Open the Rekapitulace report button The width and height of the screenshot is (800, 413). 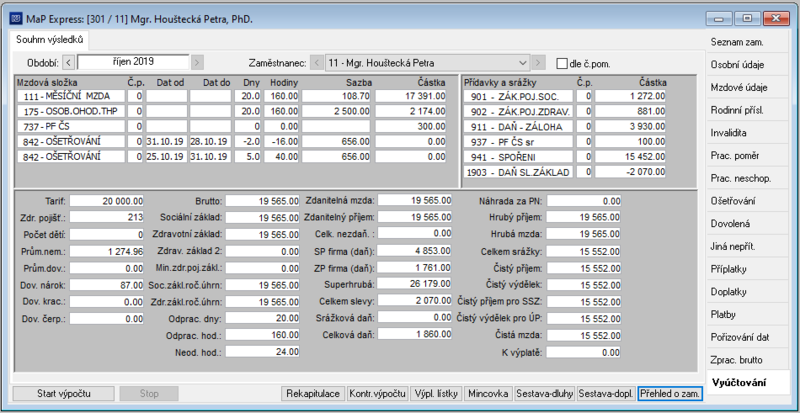coord(313,394)
